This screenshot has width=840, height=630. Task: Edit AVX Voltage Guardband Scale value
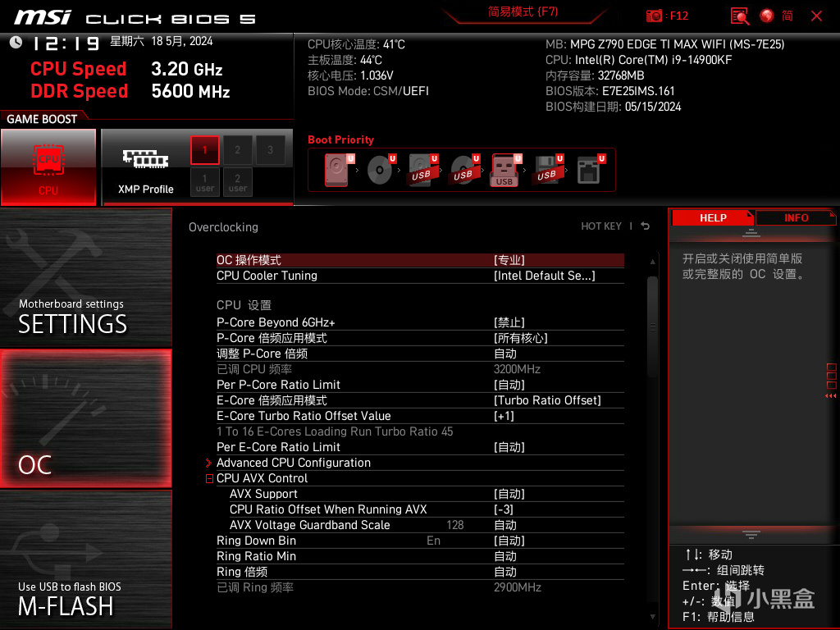[505, 525]
